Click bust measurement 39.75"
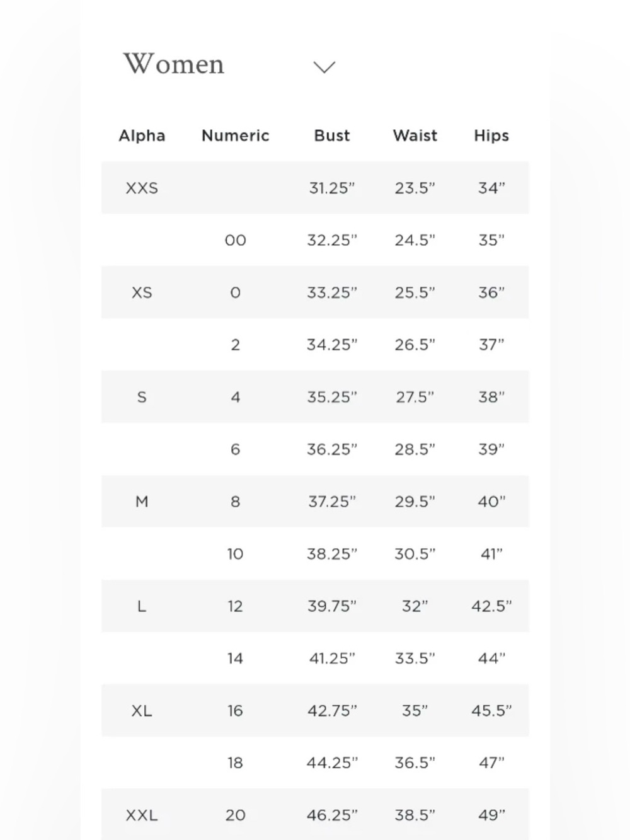The height and width of the screenshot is (840, 630). tap(332, 606)
